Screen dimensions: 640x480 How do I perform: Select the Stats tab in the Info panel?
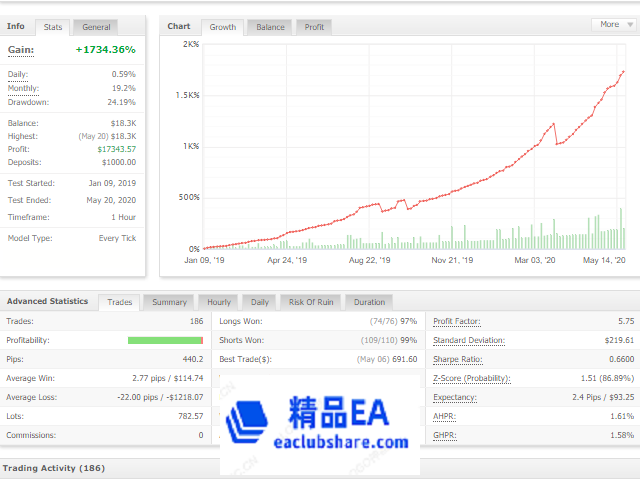pos(52,27)
